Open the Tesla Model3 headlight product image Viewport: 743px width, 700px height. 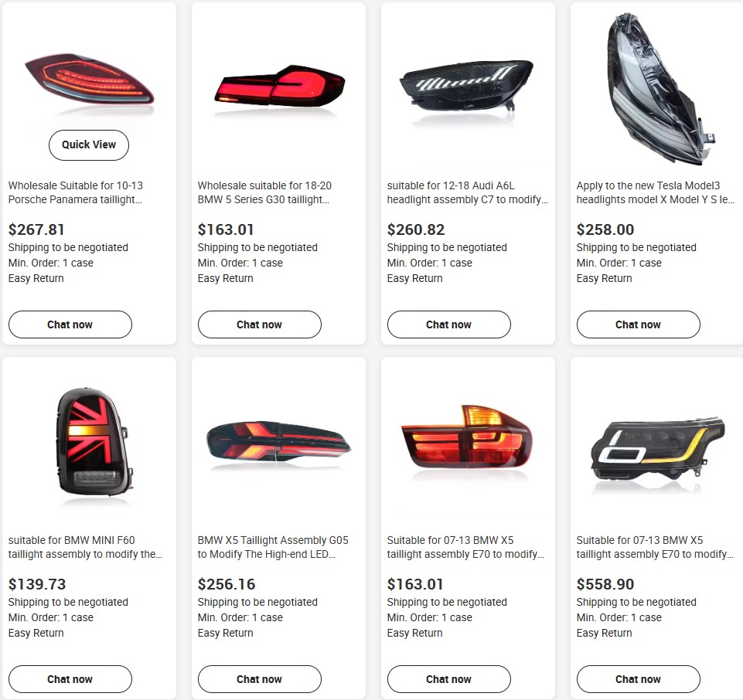click(657, 89)
